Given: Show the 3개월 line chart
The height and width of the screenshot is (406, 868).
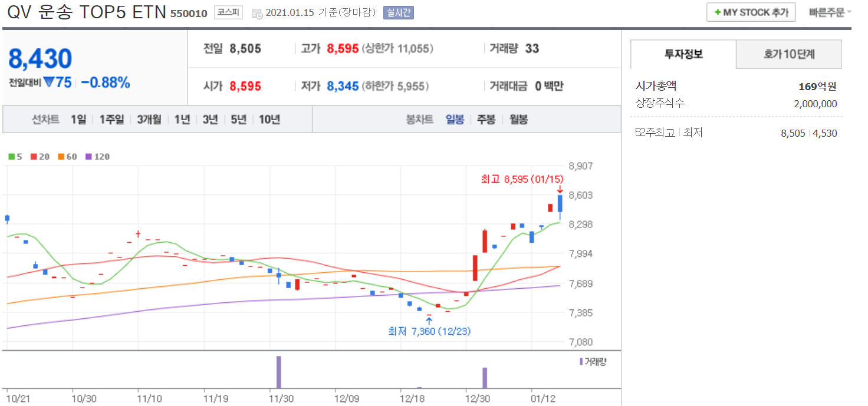Looking at the screenshot, I should pos(149,120).
